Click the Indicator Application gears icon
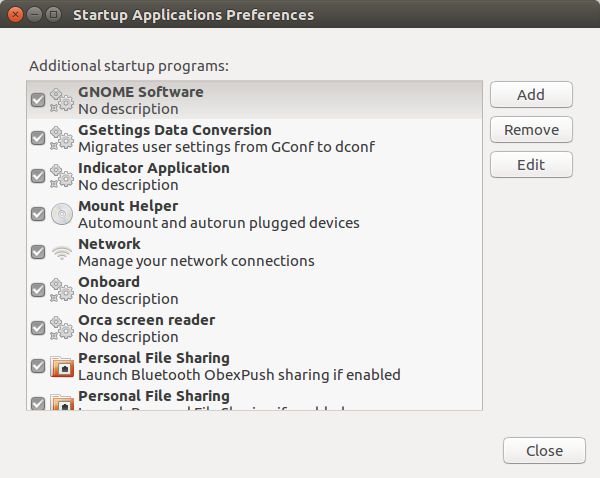The width and height of the screenshot is (600, 478). point(62,176)
